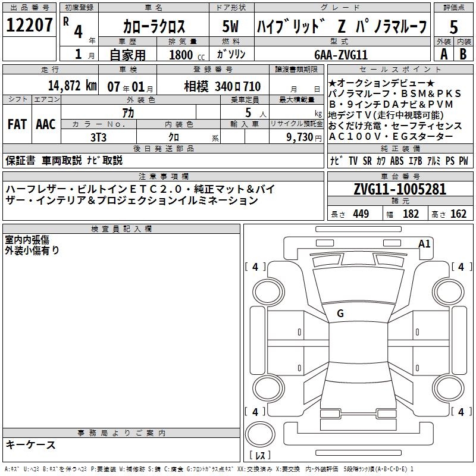This screenshot has width=476, height=476.
Task: Click the car name カローラクロス
Action: 154,26
